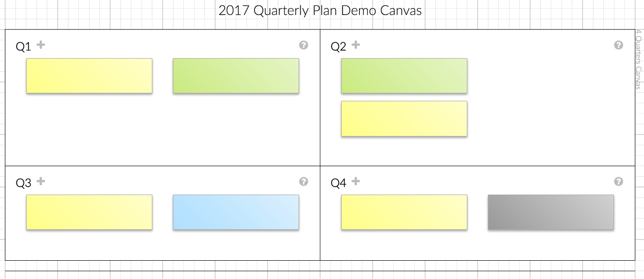
Task: Select the green sticky note in Q2
Action: click(404, 75)
